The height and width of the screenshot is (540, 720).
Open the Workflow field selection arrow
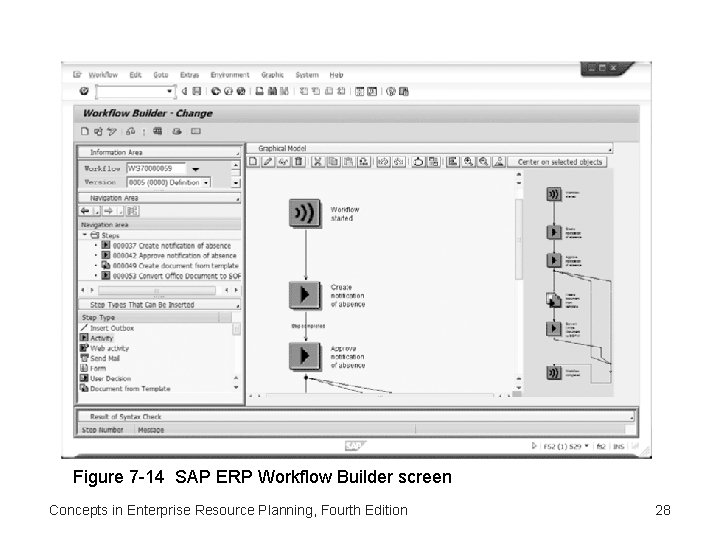coord(196,169)
